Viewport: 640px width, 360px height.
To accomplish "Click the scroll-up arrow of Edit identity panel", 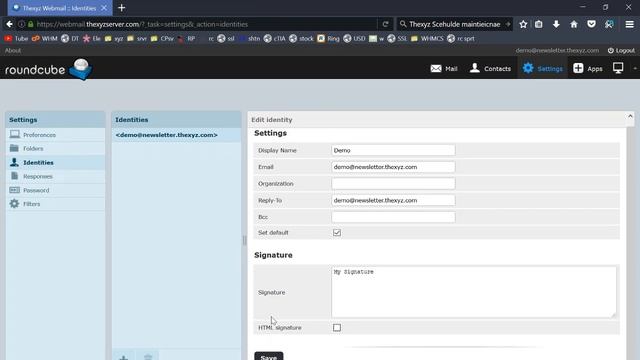I will 630,117.
